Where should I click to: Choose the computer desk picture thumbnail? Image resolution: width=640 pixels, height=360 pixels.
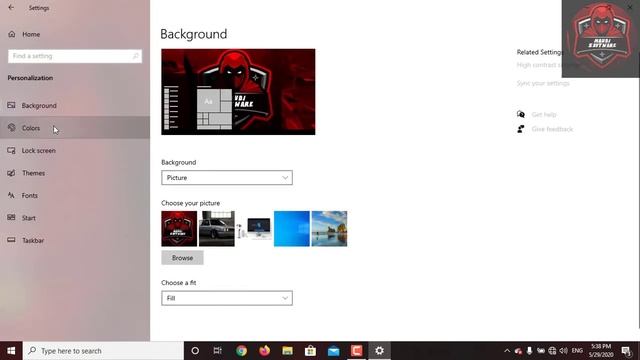tap(254, 229)
